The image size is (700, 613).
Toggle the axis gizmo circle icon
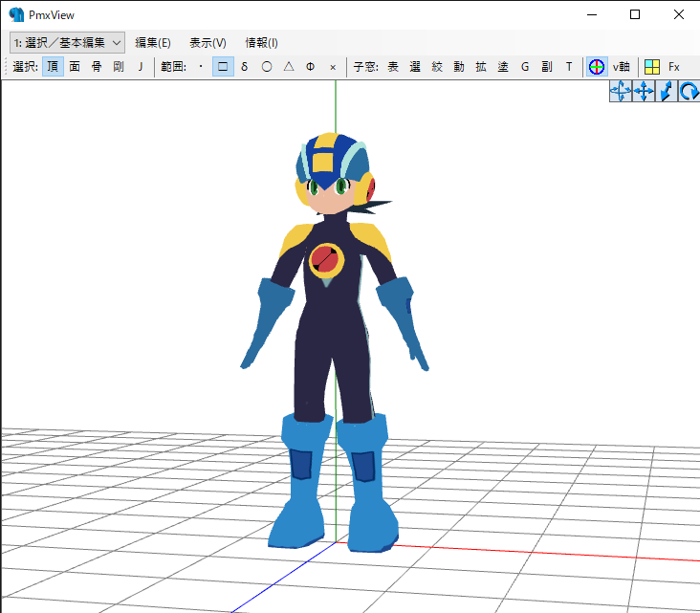[x=597, y=67]
